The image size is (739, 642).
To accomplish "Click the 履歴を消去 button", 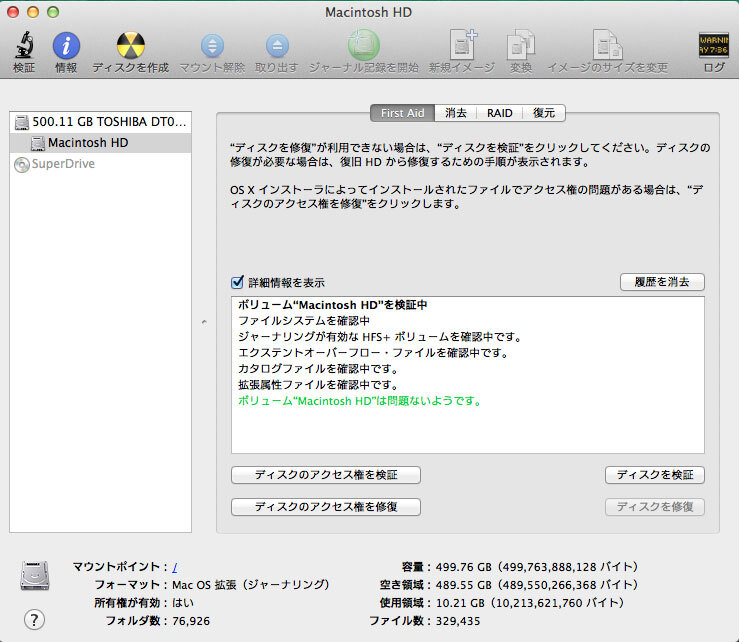I will pyautogui.click(x=662, y=282).
